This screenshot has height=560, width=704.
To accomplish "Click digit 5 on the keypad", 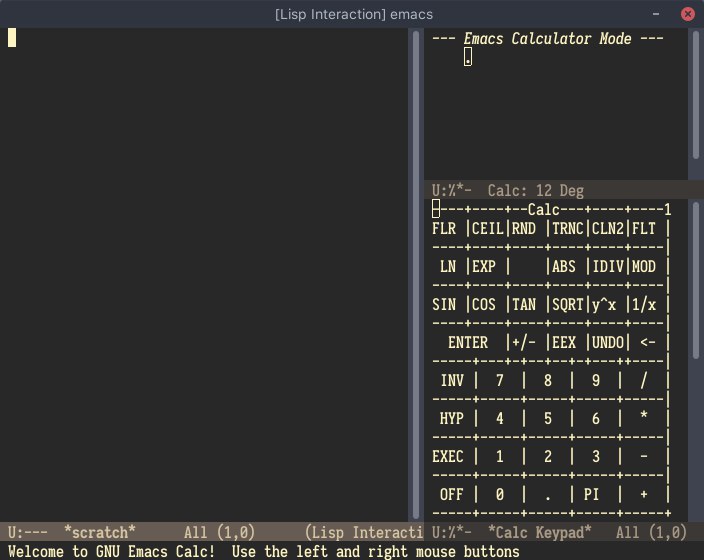I will tap(547, 419).
